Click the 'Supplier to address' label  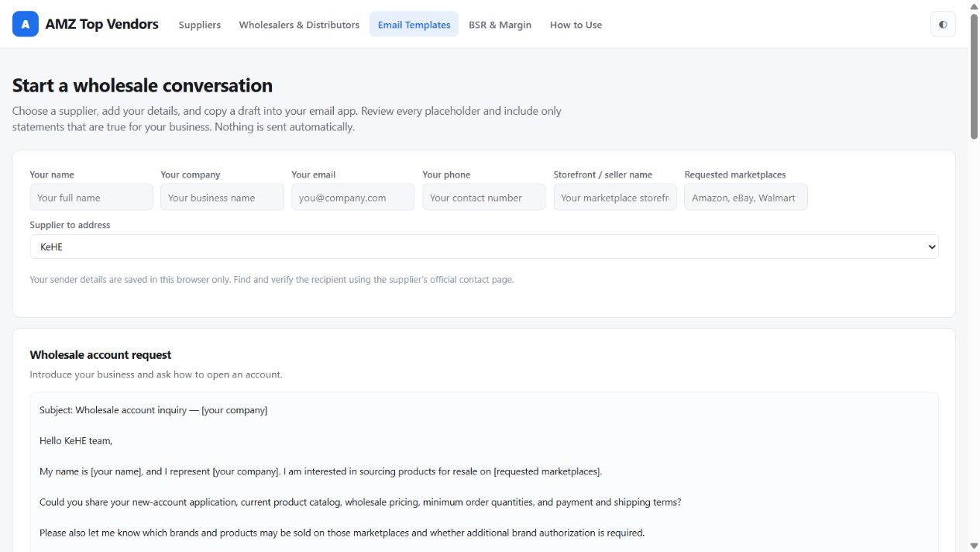[70, 225]
